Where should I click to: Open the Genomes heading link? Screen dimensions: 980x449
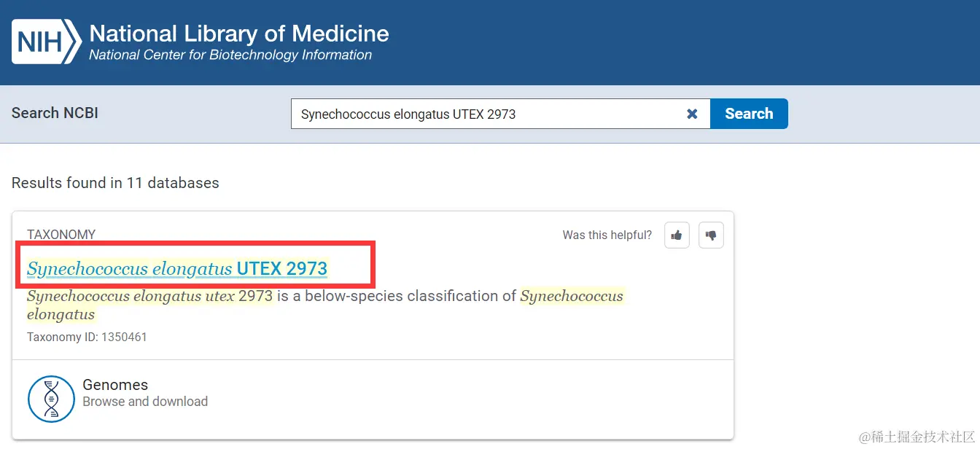pyautogui.click(x=115, y=385)
